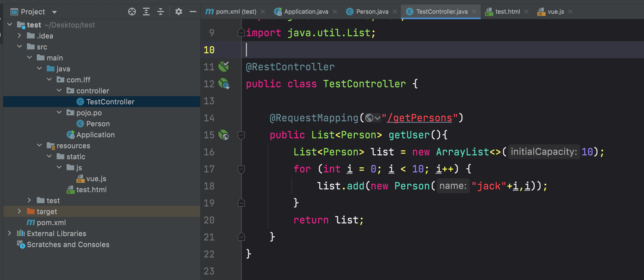Click fold end marker on line 21
The image size is (644, 280).
coord(241,237)
